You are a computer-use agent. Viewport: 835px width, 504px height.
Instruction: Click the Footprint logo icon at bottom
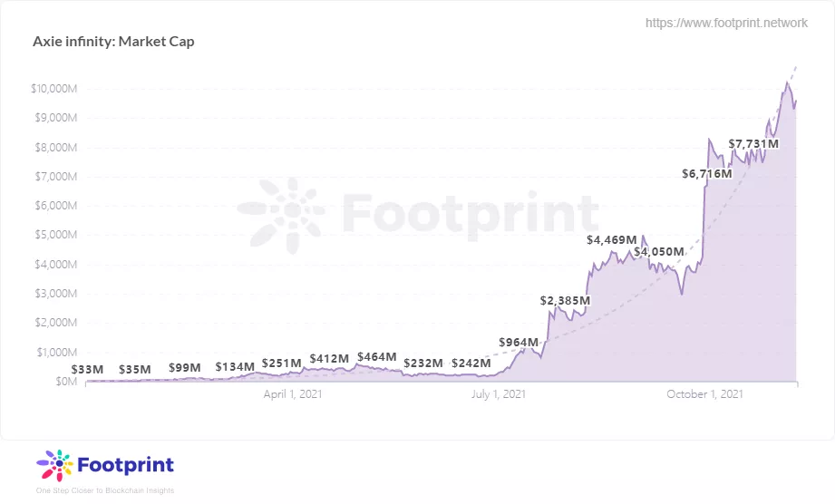coord(54,465)
